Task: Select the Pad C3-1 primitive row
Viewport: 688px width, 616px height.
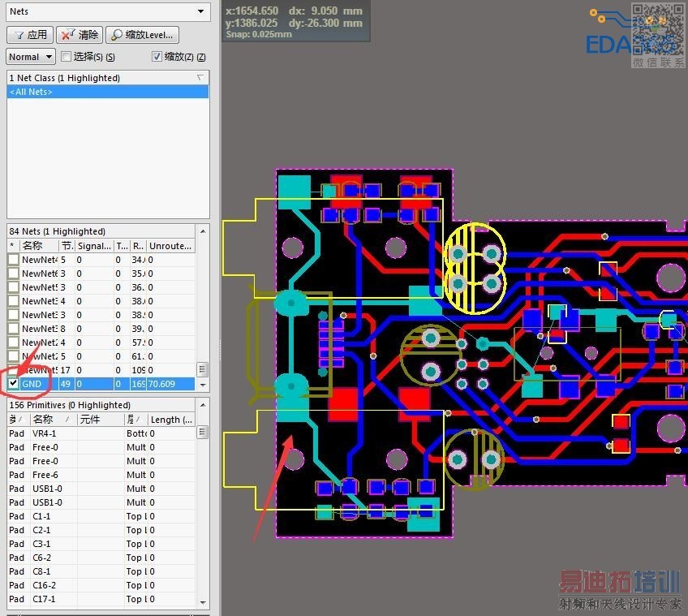Action: tap(101, 544)
